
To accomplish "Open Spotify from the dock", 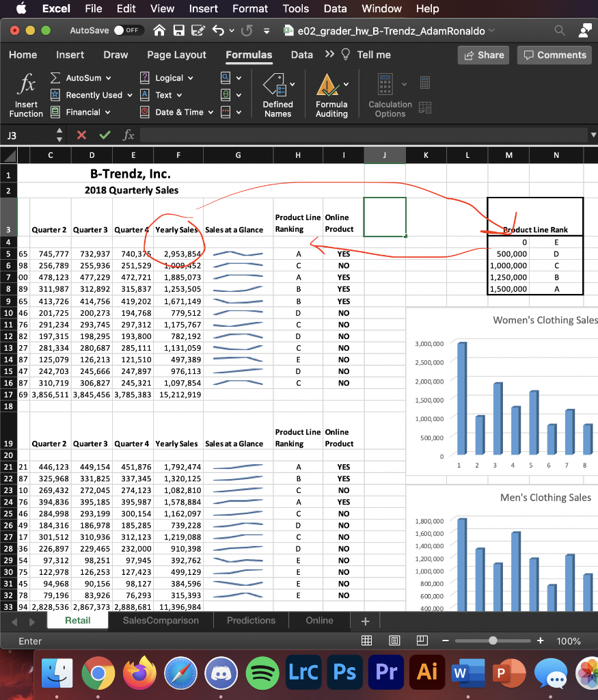I will click(x=262, y=673).
